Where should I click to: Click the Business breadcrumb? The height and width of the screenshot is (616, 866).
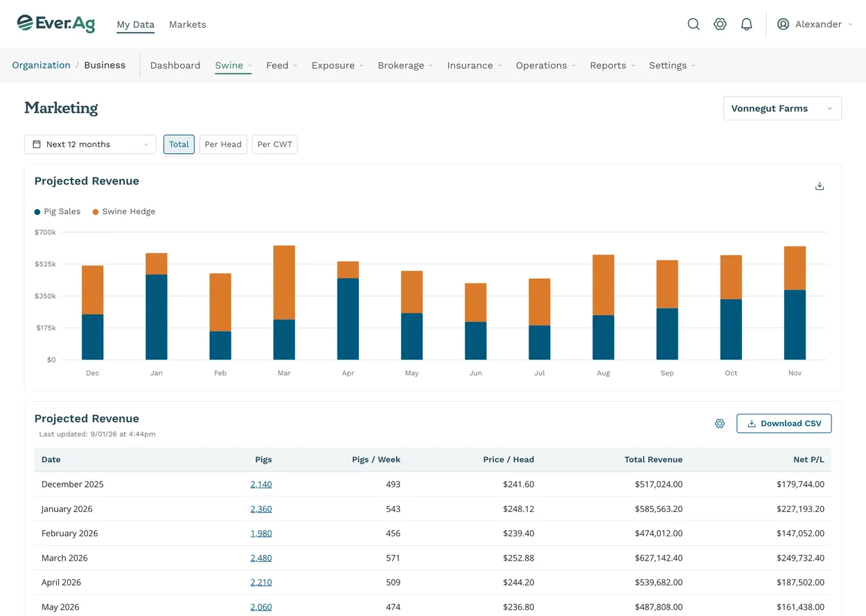(x=105, y=65)
